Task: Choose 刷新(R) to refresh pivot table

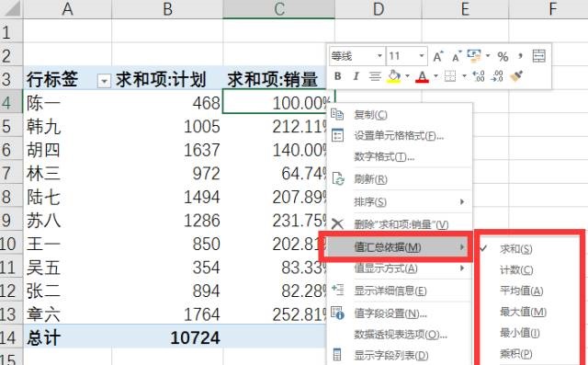Action: (x=400, y=179)
